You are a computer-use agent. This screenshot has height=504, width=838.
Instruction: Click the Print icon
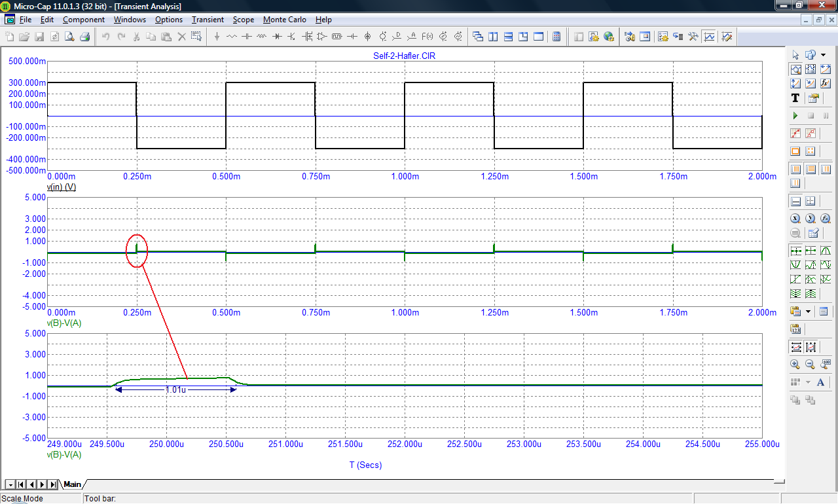tap(84, 37)
